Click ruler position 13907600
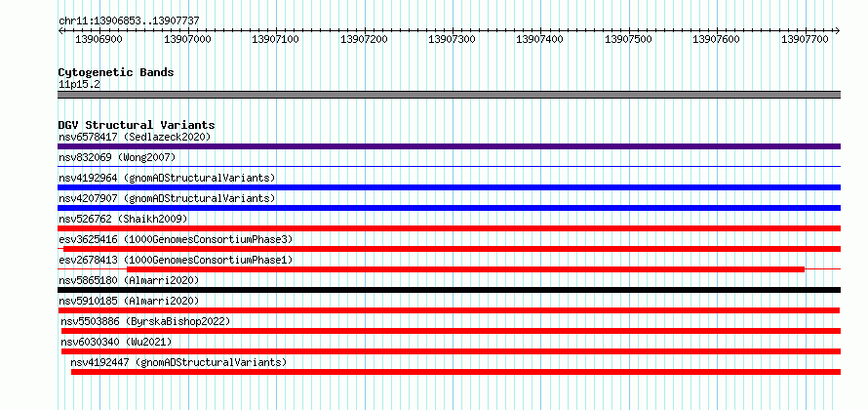 click(x=717, y=39)
